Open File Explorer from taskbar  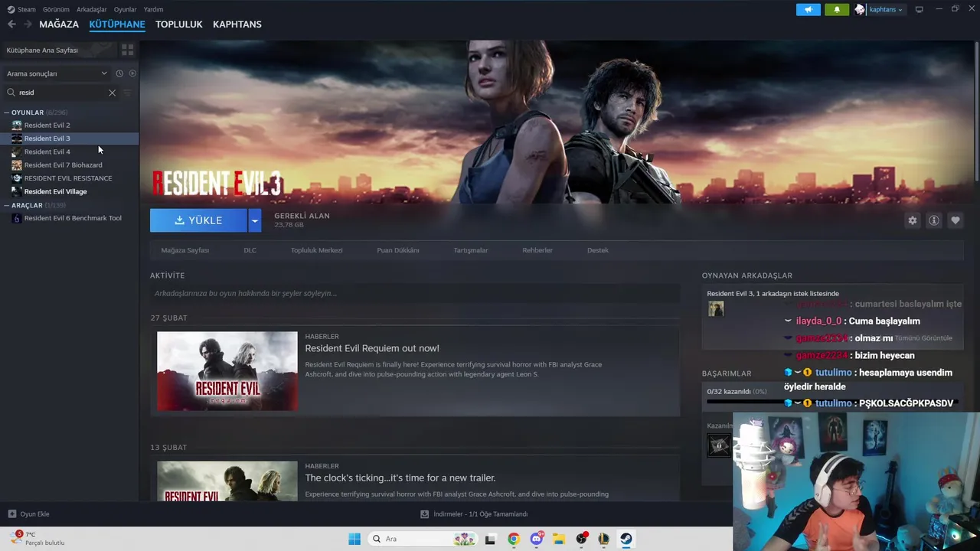pos(559,539)
